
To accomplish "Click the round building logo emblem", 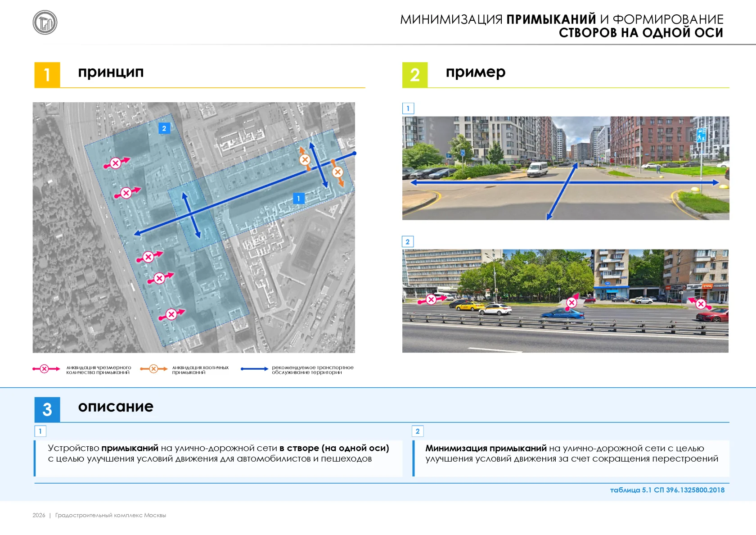I will click(x=45, y=23).
